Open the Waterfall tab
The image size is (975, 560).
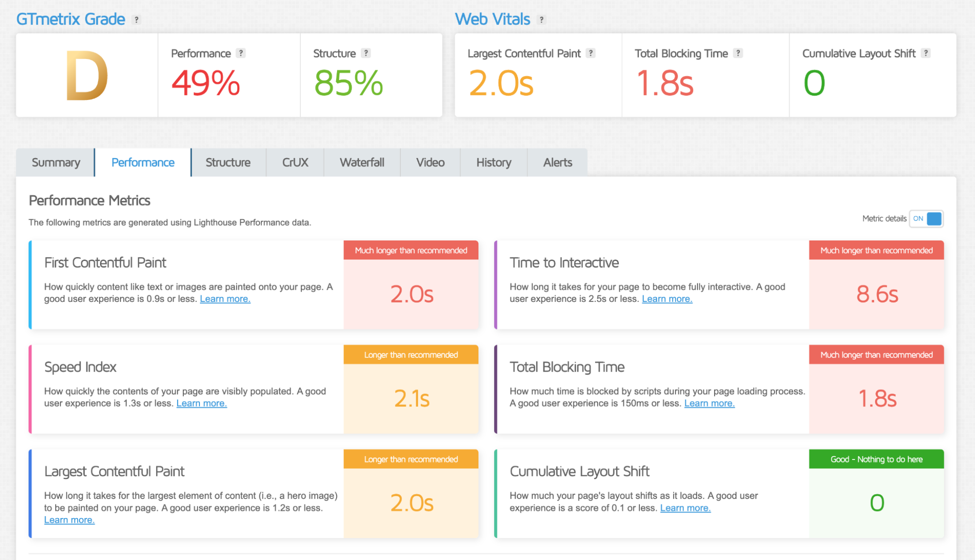click(x=362, y=162)
